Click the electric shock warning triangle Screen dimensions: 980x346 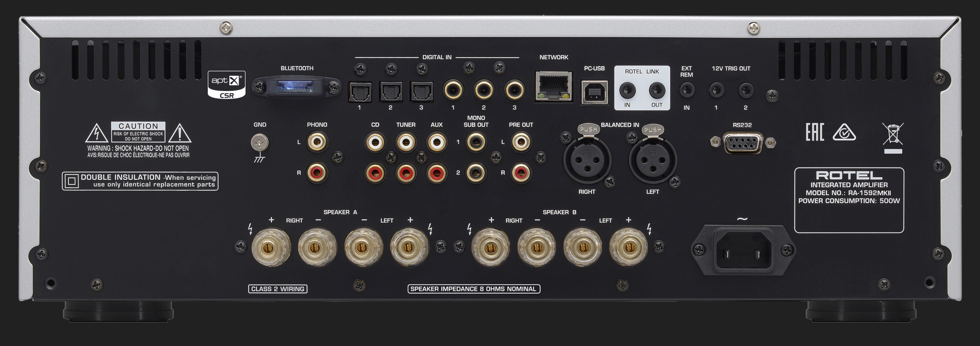96,133
